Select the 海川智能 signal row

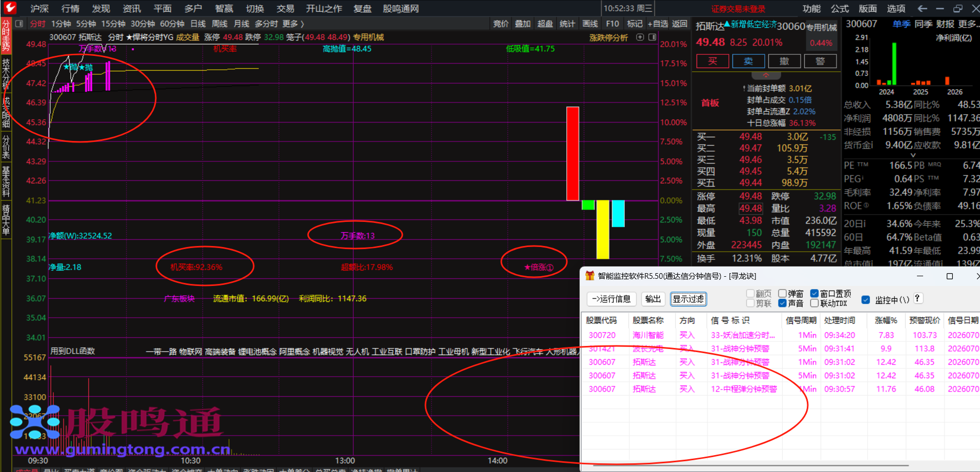click(780, 335)
